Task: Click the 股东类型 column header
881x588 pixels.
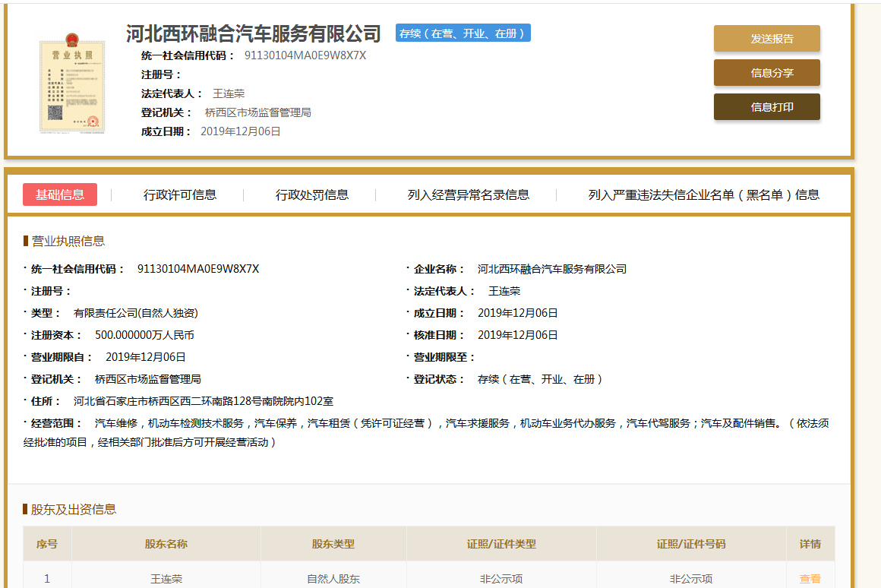Action: click(333, 544)
